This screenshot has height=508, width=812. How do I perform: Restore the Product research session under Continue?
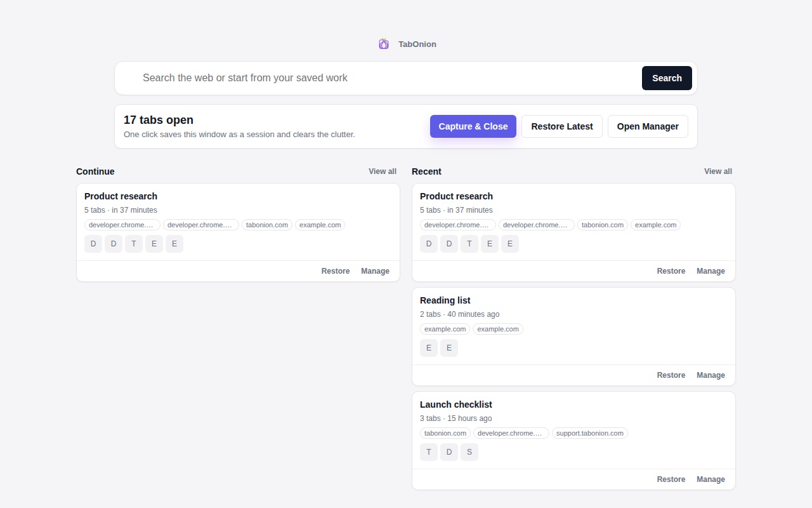(336, 271)
